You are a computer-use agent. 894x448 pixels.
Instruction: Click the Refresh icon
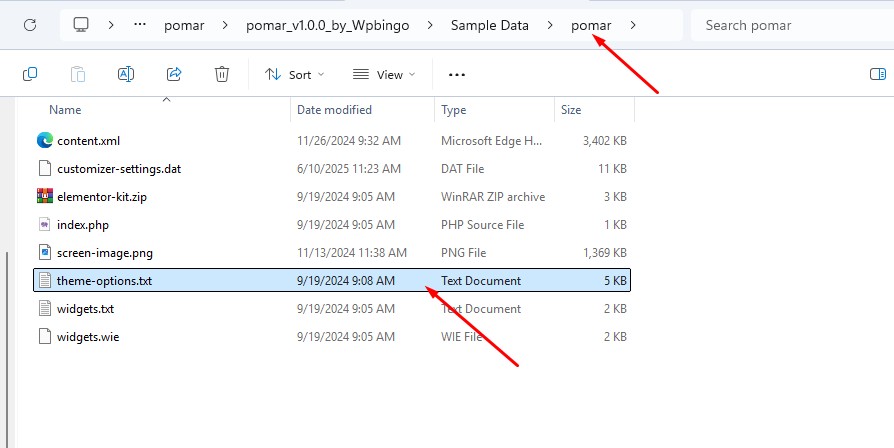point(30,25)
